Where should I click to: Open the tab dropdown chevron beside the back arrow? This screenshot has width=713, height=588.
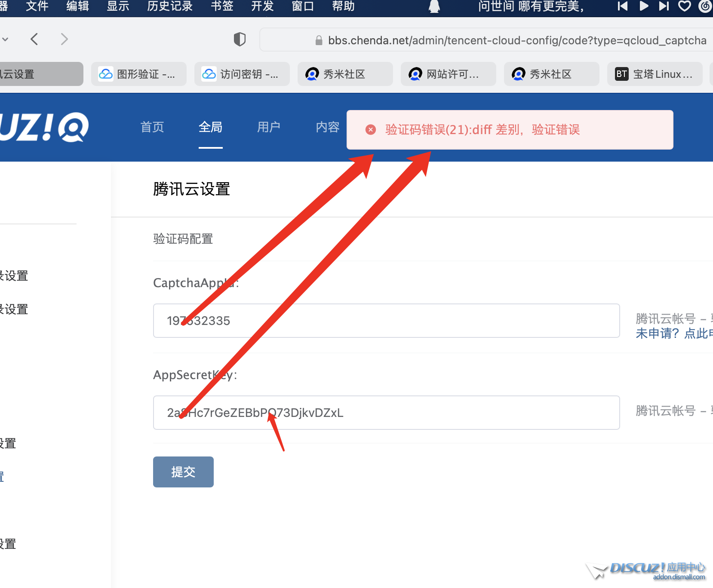(x=5, y=39)
